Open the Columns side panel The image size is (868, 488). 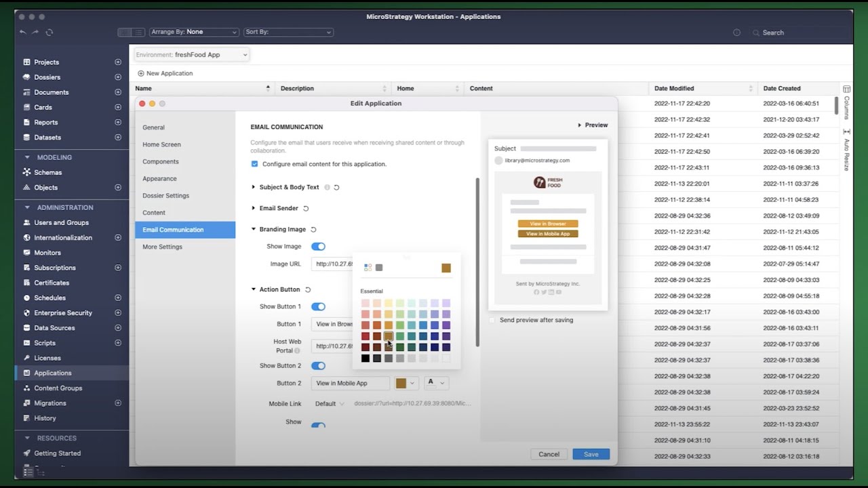[846, 102]
